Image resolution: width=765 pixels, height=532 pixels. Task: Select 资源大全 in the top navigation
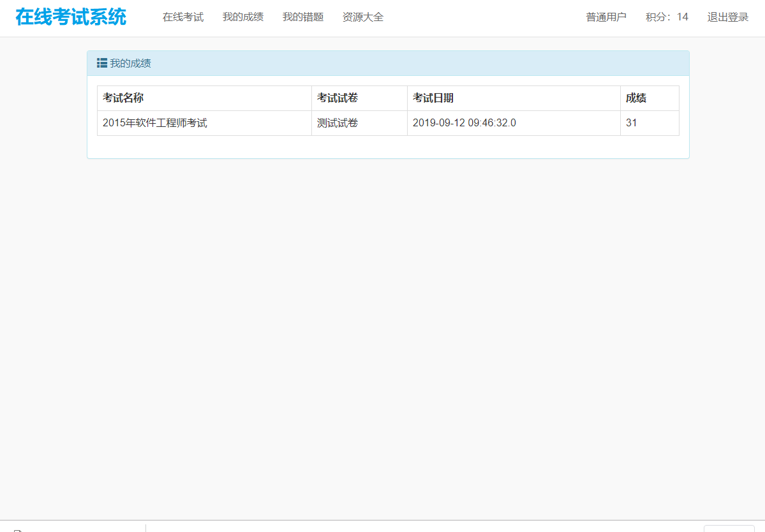coord(363,17)
